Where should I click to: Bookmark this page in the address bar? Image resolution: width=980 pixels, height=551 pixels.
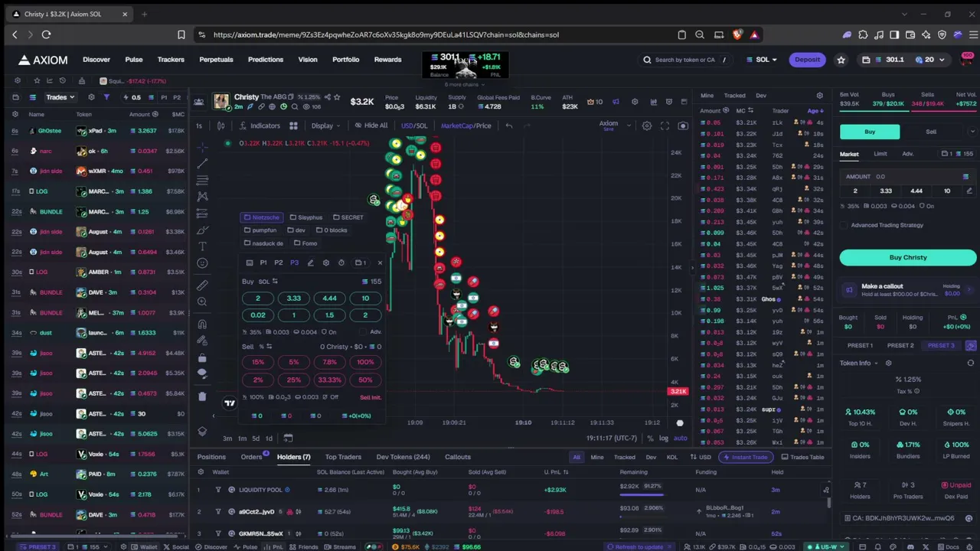pos(181,34)
